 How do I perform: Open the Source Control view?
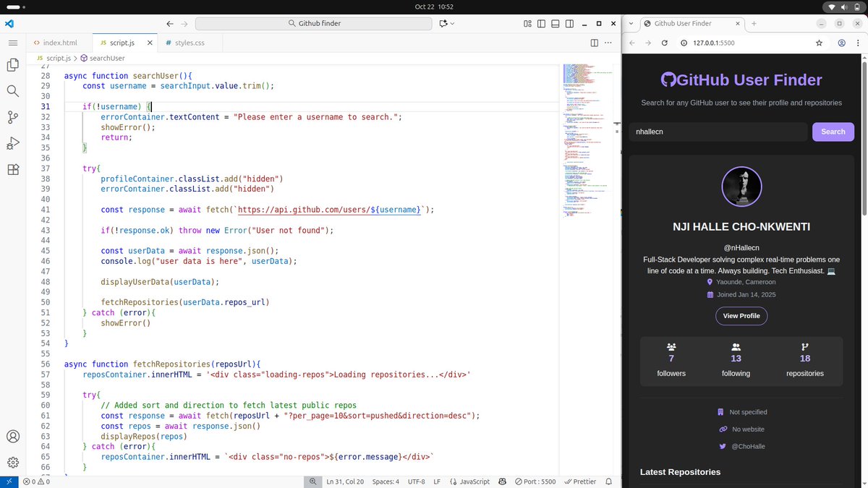point(12,117)
